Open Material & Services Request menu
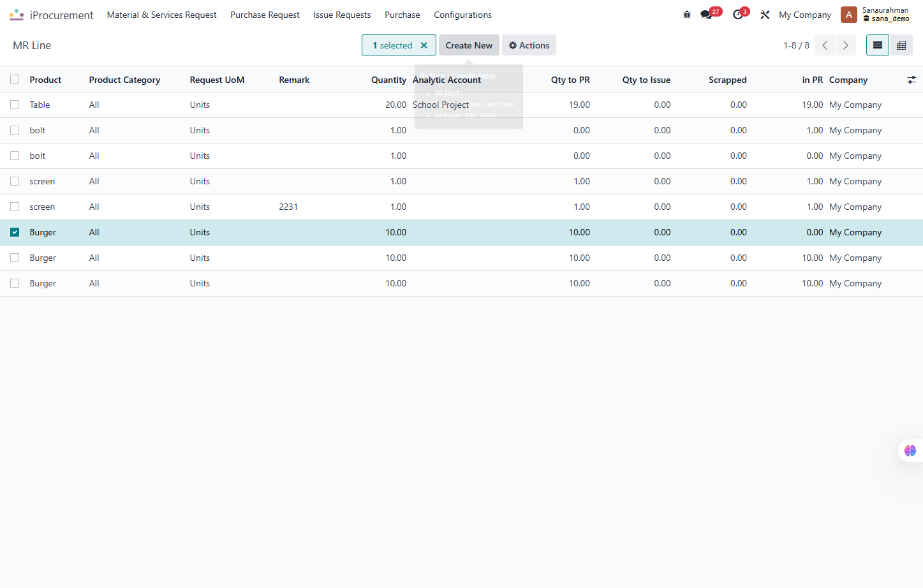Image resolution: width=923 pixels, height=588 pixels. click(161, 15)
